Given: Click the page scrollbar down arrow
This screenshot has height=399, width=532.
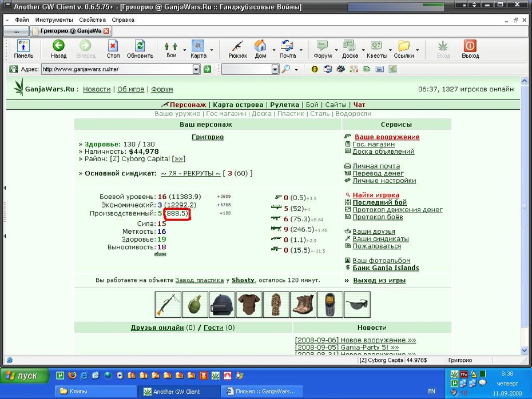Looking at the screenshot, I should [524, 350].
